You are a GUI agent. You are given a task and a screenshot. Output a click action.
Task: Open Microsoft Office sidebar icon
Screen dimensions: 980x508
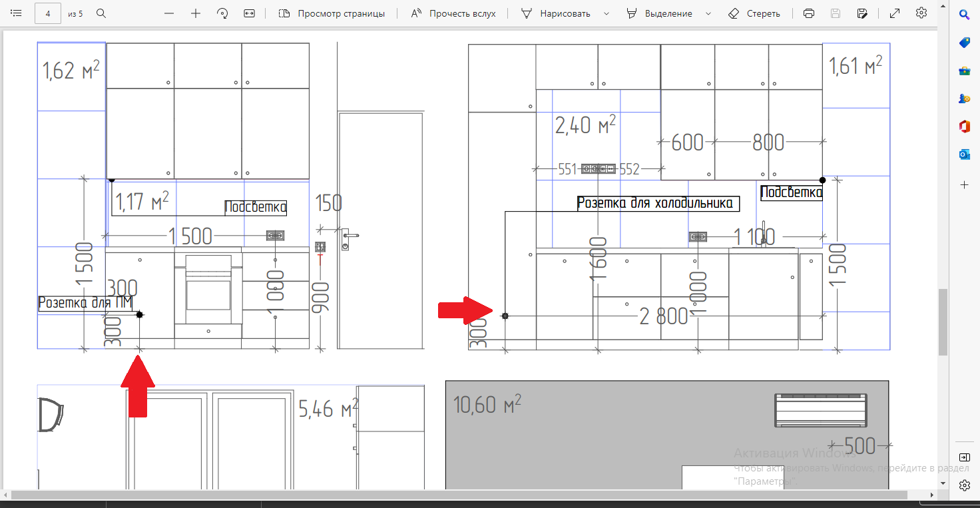964,126
